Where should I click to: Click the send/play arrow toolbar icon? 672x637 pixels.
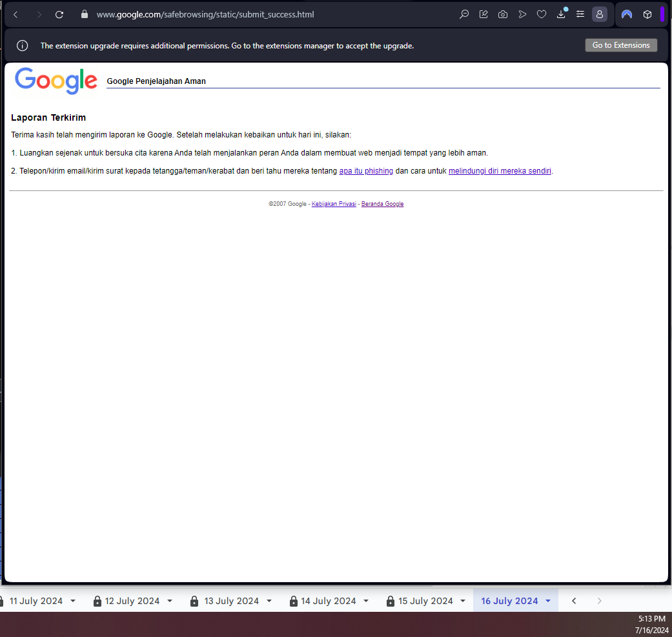(522, 15)
